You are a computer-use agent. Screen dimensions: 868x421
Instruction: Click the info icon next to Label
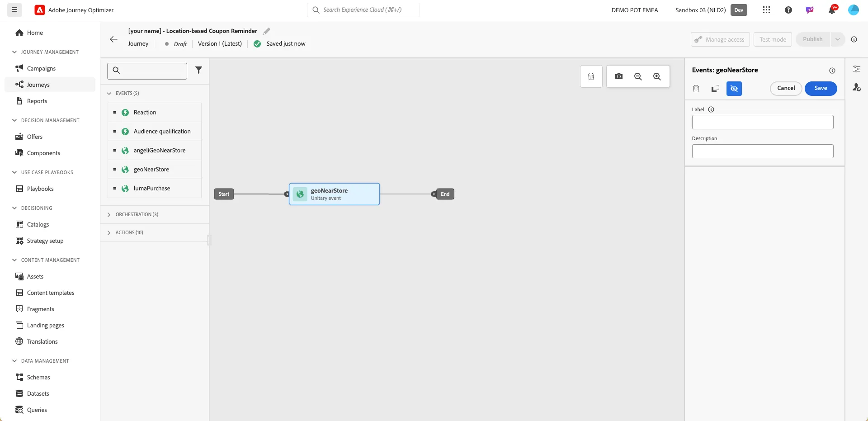(711, 109)
